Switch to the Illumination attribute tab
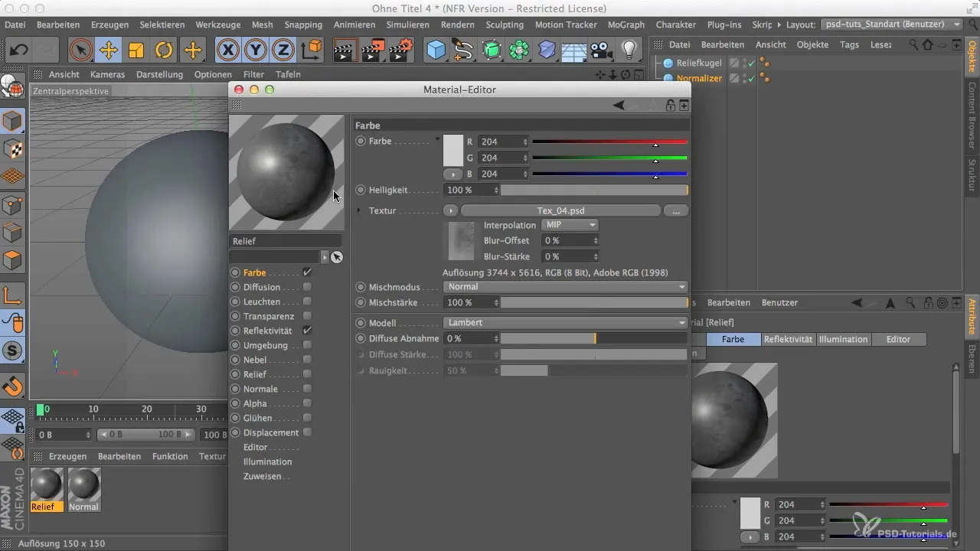Screen dimensions: 980x551 (x=843, y=339)
